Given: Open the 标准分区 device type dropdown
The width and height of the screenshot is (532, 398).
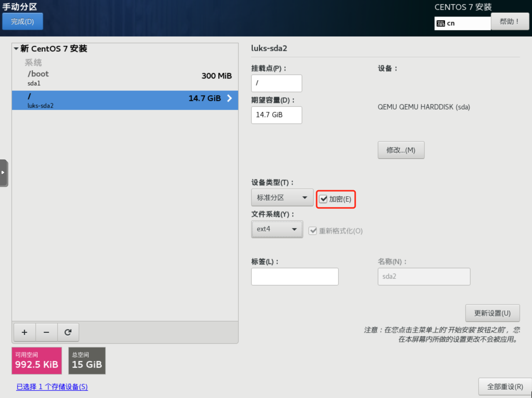Looking at the screenshot, I should (x=282, y=197).
